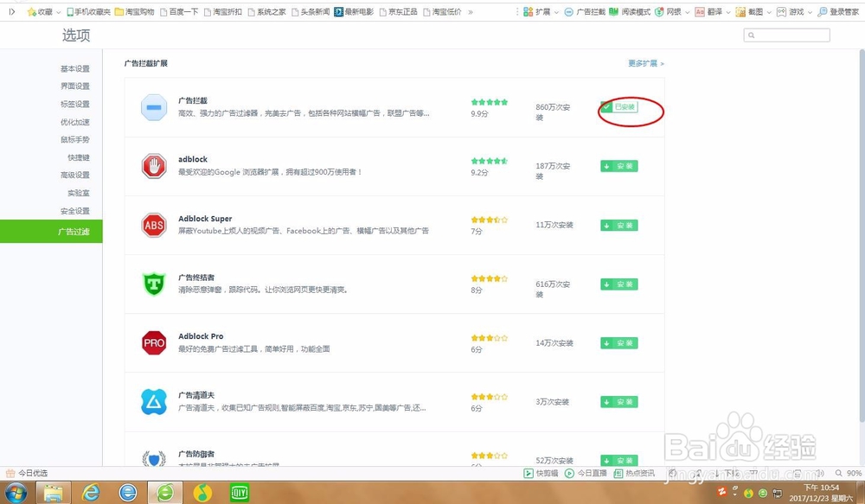
Task: Open Windows Explorer from taskbar
Action: (x=53, y=492)
